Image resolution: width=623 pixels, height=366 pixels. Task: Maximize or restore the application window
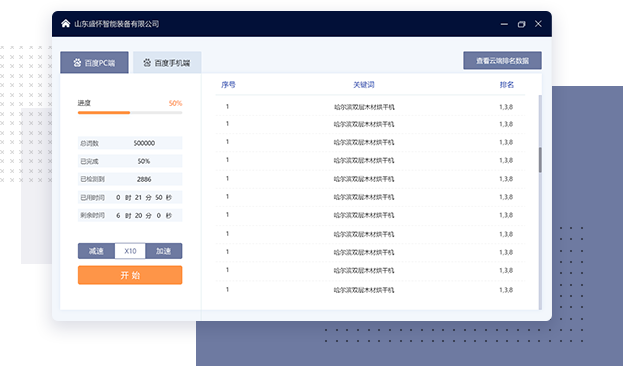click(x=521, y=24)
